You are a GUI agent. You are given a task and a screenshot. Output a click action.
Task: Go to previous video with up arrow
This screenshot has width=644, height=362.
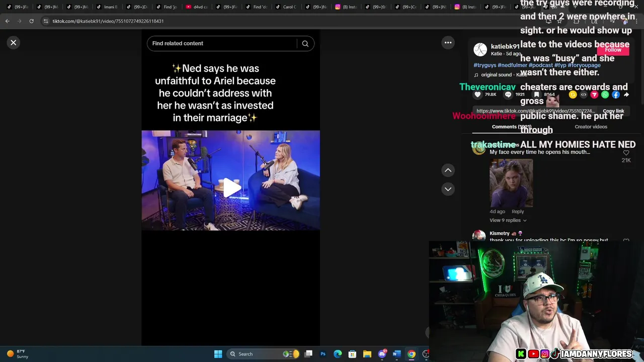tap(448, 170)
